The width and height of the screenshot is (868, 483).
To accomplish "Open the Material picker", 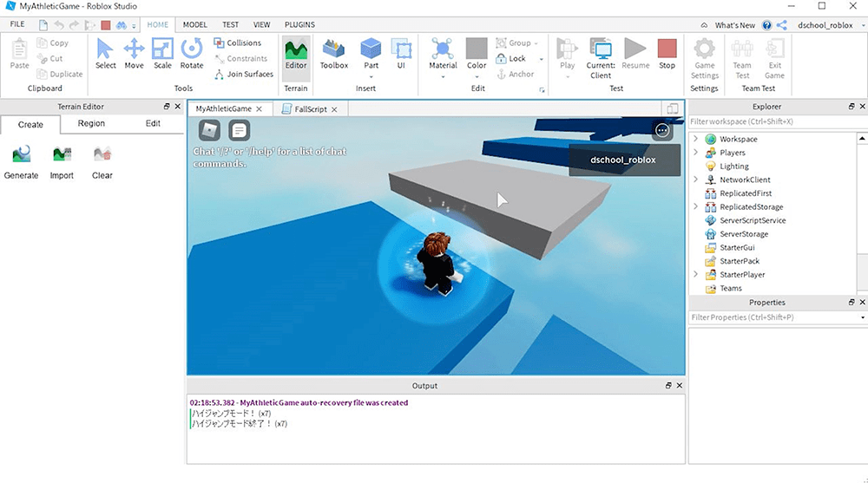I will (443, 54).
